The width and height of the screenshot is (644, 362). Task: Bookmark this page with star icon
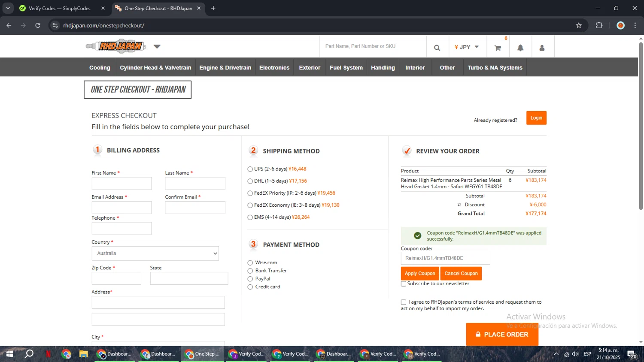click(x=579, y=25)
